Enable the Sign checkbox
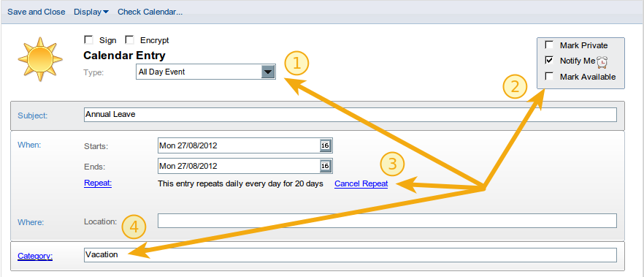Image resolution: width=644 pixels, height=277 pixels. pos(88,40)
